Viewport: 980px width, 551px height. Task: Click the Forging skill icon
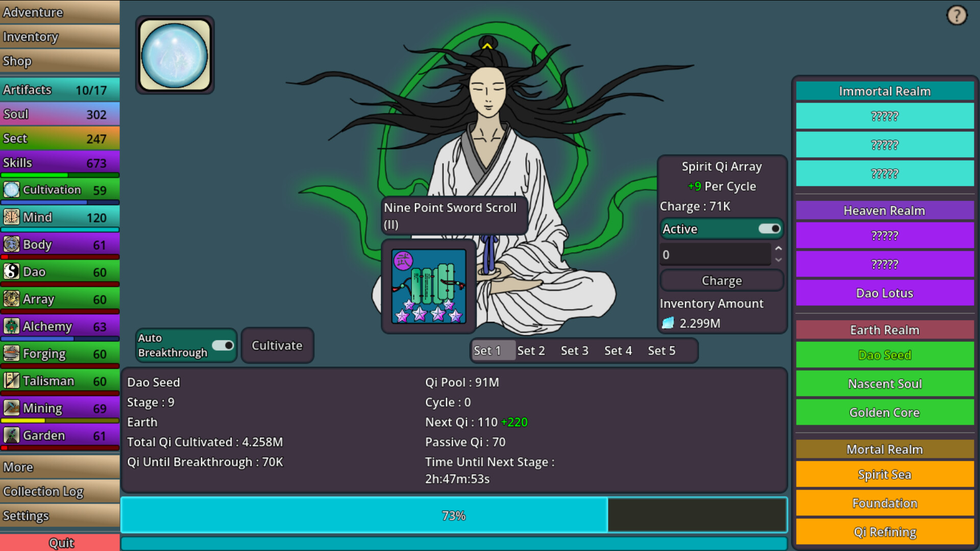tap(11, 354)
